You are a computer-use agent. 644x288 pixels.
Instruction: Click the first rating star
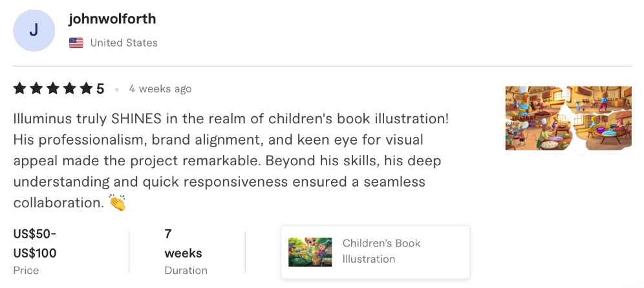point(19,89)
